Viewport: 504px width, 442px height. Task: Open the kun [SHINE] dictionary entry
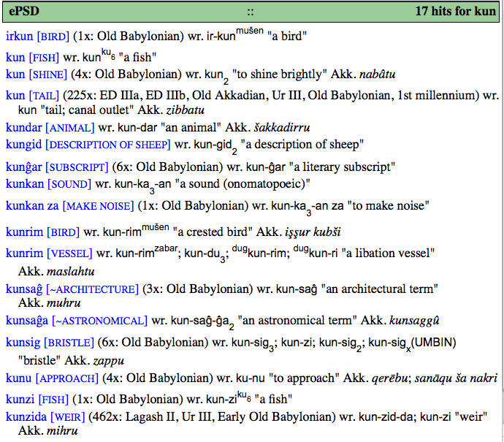pos(36,74)
